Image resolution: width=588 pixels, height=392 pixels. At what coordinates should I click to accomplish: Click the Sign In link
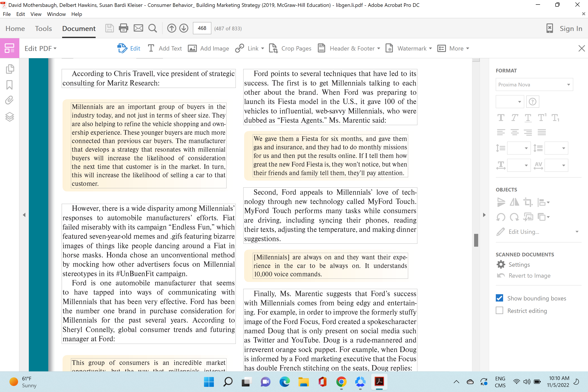pyautogui.click(x=571, y=29)
